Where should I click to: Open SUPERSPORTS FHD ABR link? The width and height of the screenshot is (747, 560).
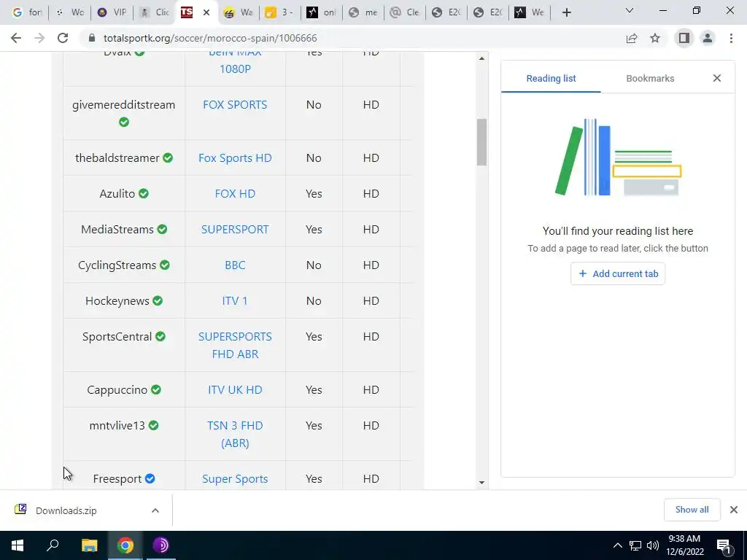(235, 345)
